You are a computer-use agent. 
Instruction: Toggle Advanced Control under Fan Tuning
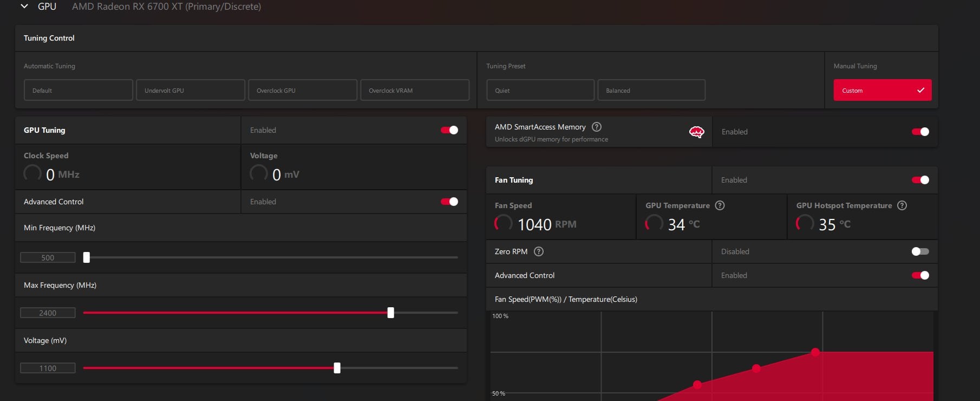pos(920,275)
